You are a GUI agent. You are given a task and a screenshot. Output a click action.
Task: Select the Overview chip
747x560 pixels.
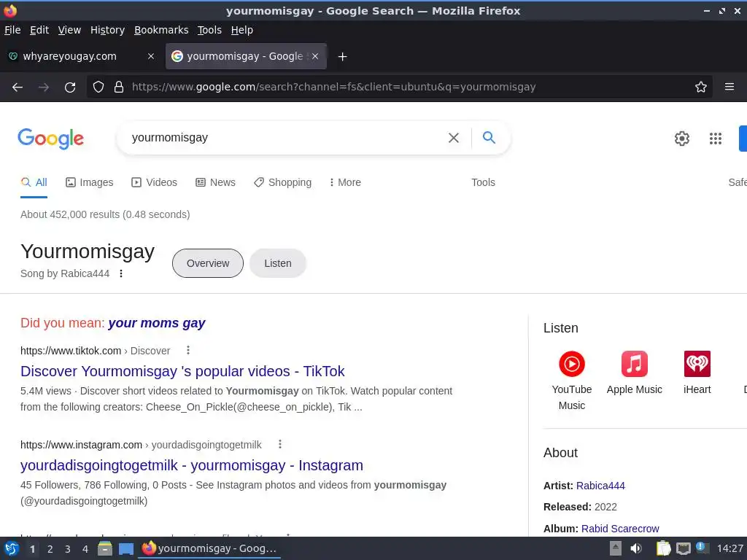click(x=208, y=263)
